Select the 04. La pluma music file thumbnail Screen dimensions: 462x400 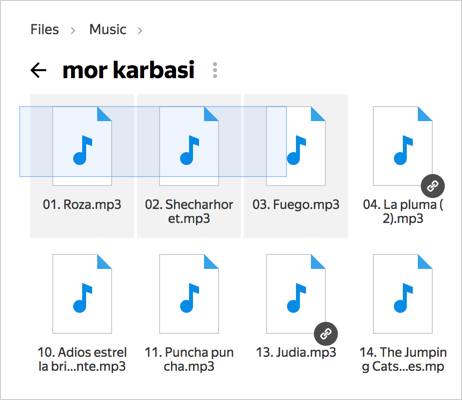[x=403, y=146]
